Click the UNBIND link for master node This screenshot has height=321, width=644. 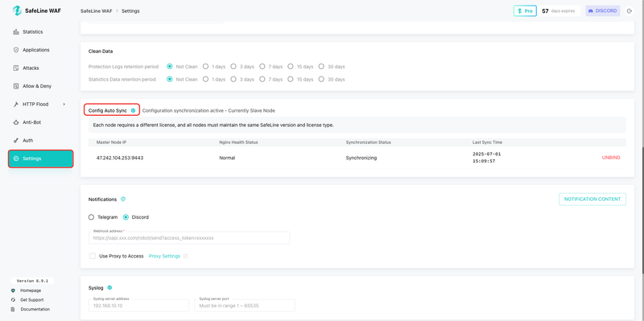pos(611,158)
